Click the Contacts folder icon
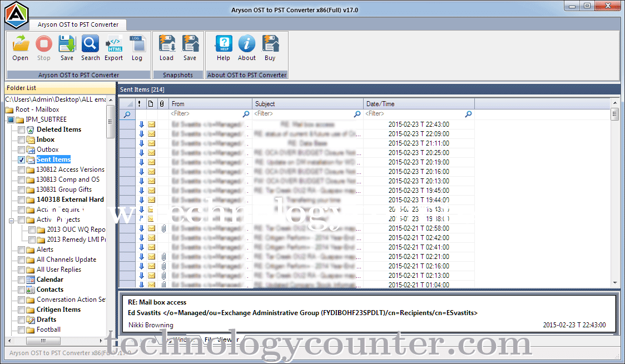Screen dimensions: 625x364 click(x=31, y=290)
